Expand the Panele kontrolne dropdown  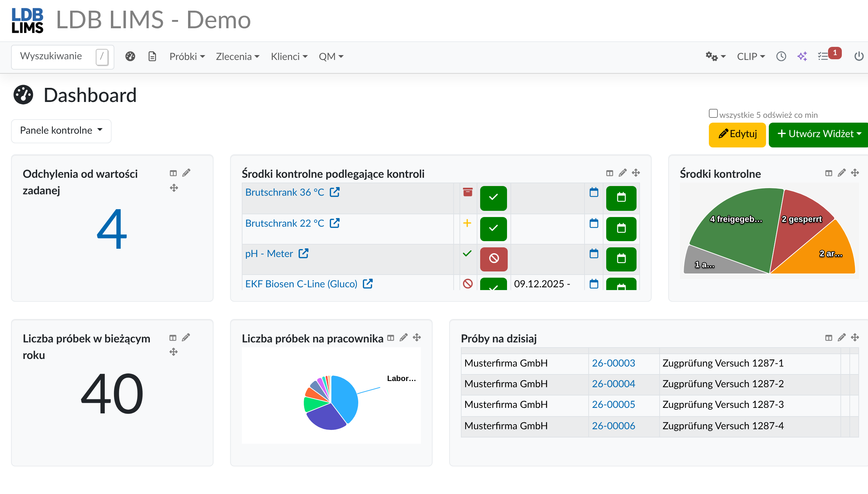tap(61, 131)
